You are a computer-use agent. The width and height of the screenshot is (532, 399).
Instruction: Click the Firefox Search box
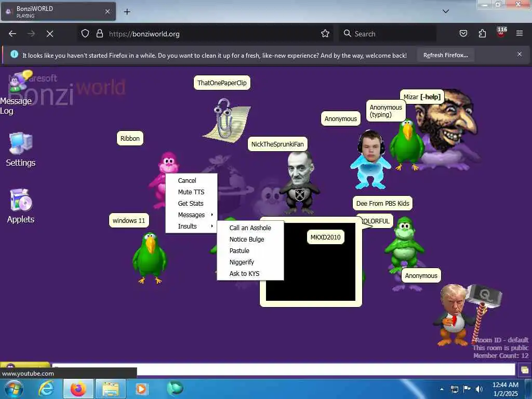[388, 34]
